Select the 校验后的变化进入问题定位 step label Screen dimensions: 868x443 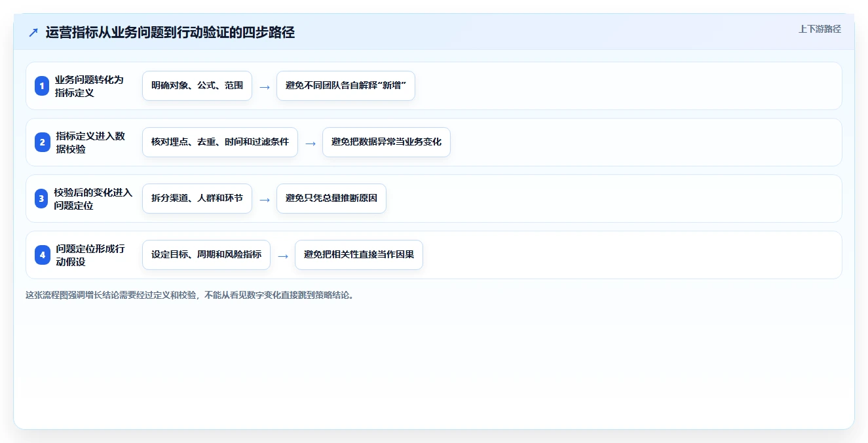(x=93, y=199)
